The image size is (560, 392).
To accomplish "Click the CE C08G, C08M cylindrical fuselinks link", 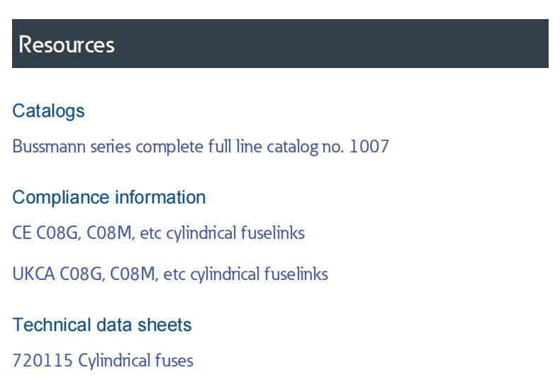I will click(x=158, y=233).
